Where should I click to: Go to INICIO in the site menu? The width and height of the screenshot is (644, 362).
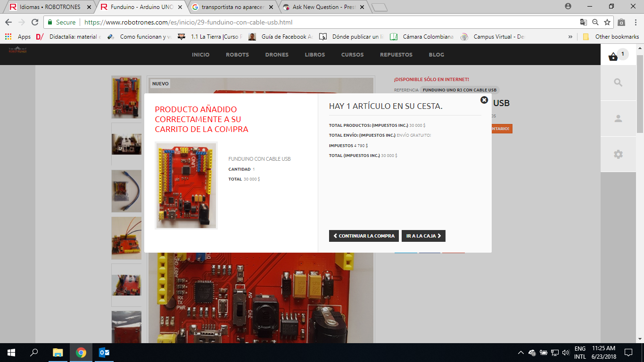click(x=201, y=55)
